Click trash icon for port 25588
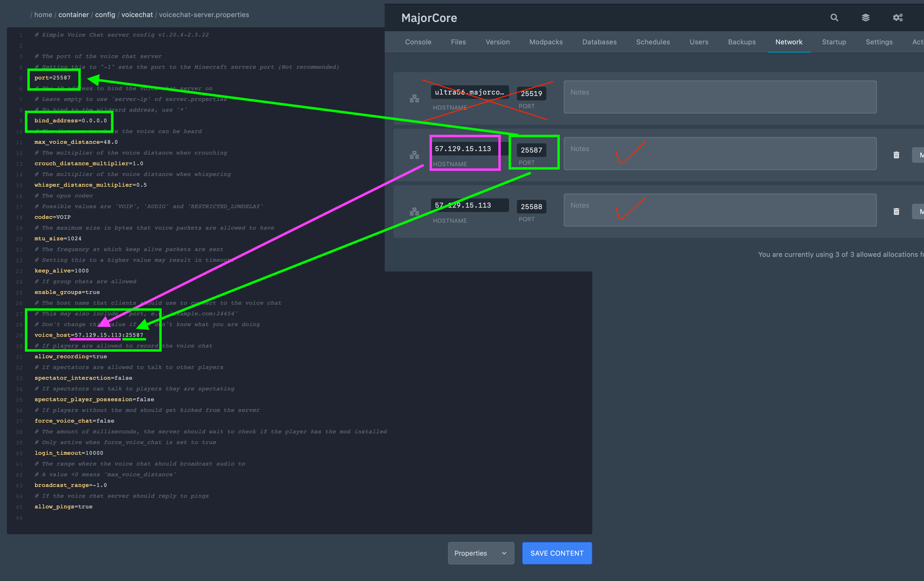 pos(896,212)
